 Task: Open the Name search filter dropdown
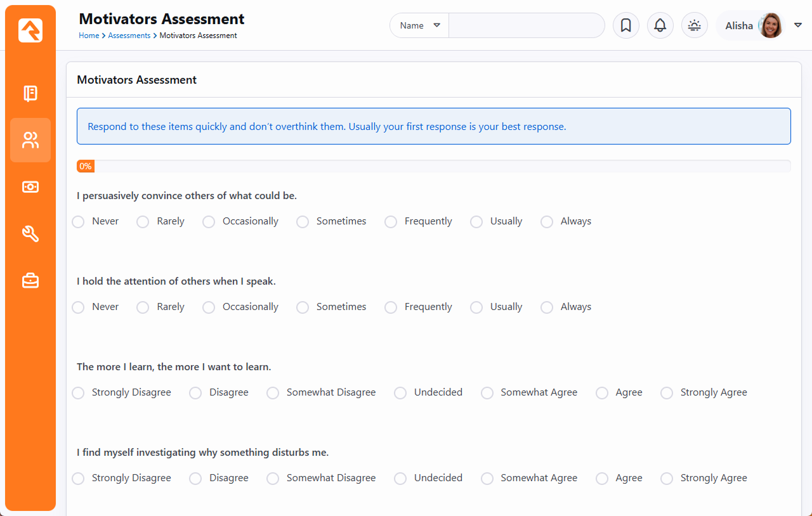point(419,25)
